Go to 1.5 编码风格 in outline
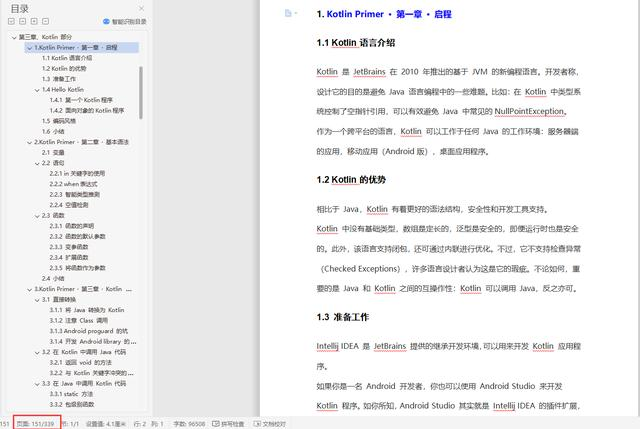640x429 pixels. tap(59, 121)
